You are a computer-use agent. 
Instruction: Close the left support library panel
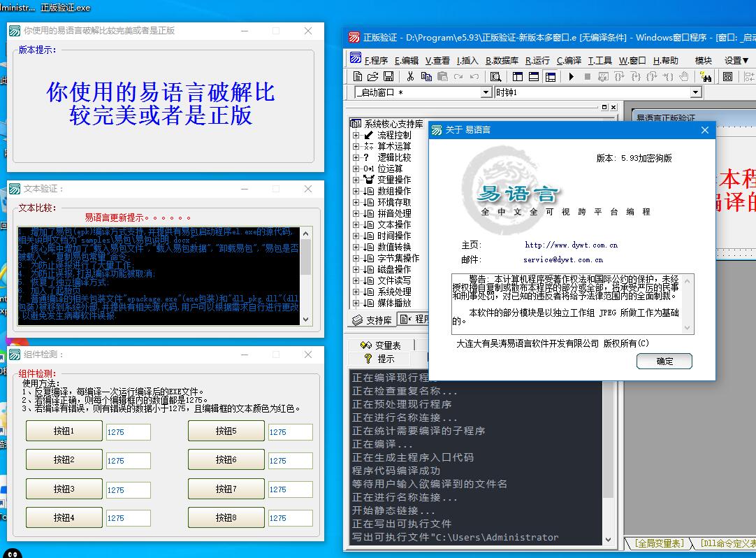click(x=613, y=107)
